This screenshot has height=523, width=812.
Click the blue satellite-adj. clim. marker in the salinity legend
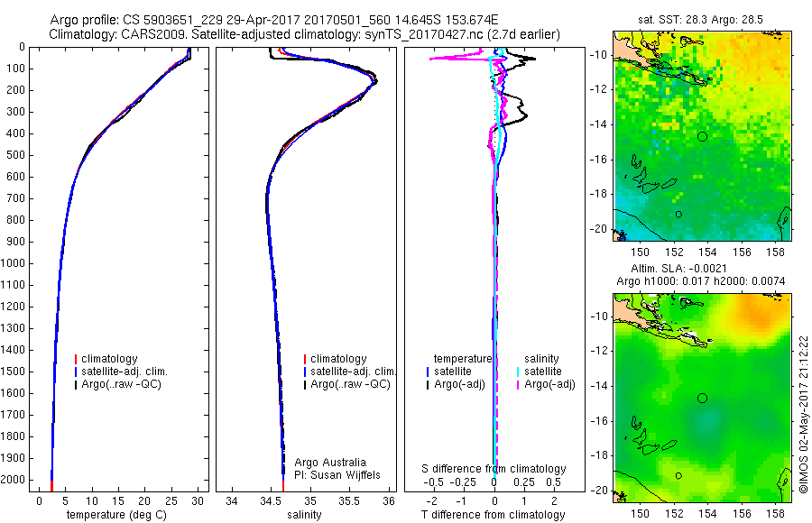point(305,372)
